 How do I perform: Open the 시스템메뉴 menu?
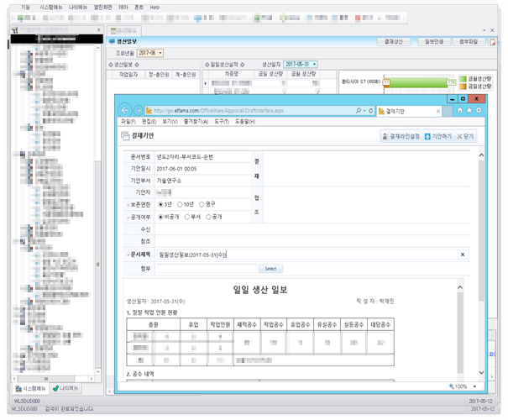click(x=51, y=7)
